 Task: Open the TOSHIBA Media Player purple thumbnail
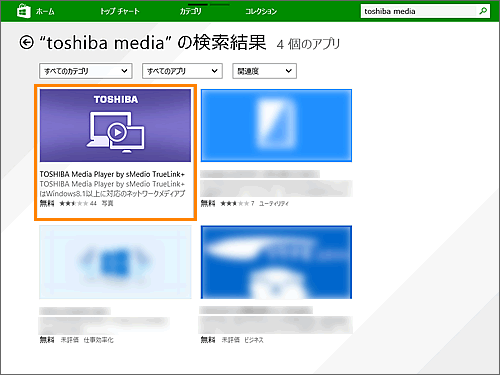(115, 125)
